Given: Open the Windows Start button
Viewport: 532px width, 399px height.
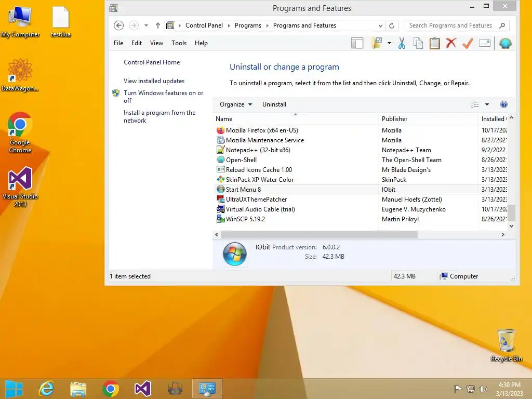Looking at the screenshot, I should (14, 389).
